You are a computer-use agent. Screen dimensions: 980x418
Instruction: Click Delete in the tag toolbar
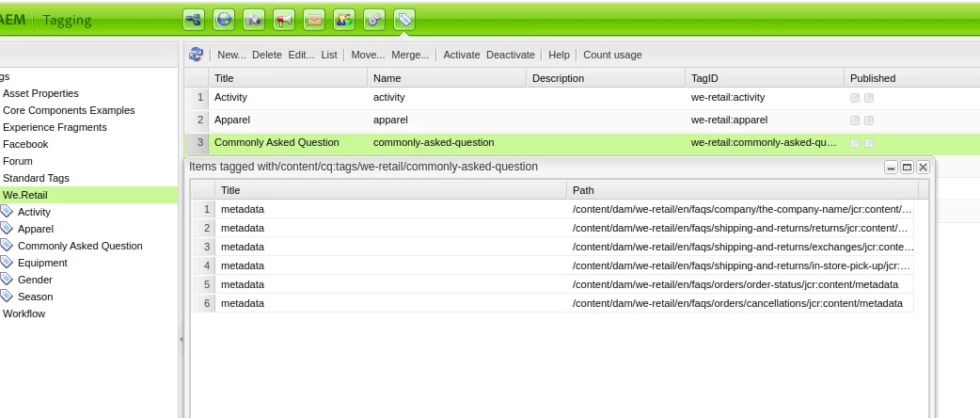pos(267,55)
